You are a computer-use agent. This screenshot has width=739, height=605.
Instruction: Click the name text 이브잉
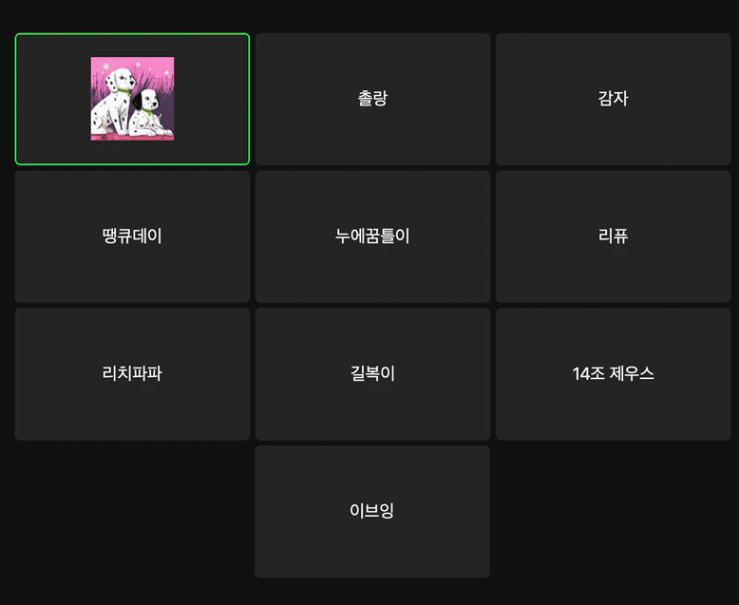coord(372,510)
